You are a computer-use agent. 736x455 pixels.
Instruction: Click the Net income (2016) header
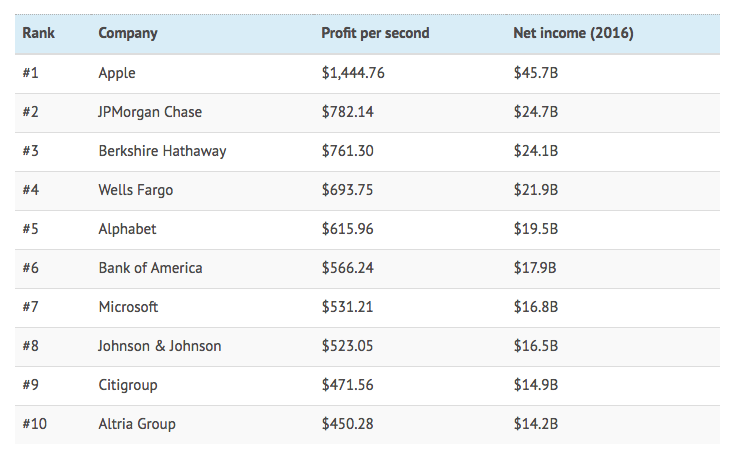point(573,33)
